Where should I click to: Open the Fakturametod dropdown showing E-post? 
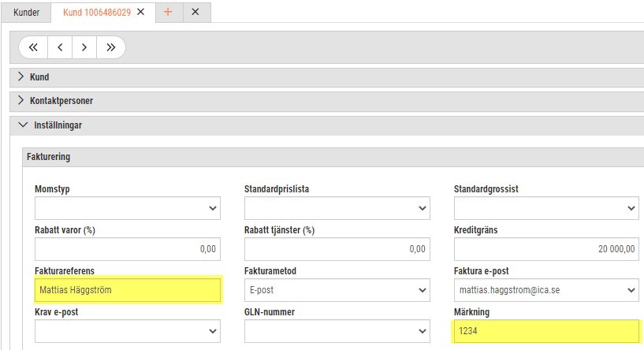click(x=337, y=290)
